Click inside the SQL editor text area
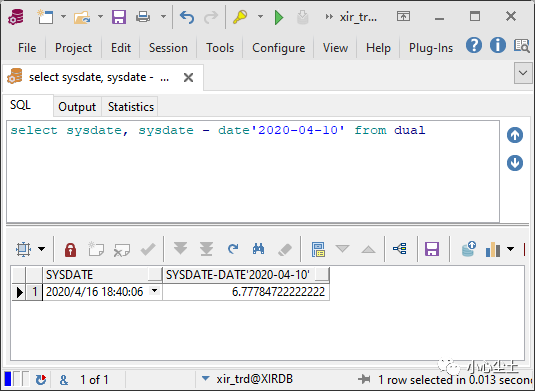The height and width of the screenshot is (391, 535). [253, 172]
